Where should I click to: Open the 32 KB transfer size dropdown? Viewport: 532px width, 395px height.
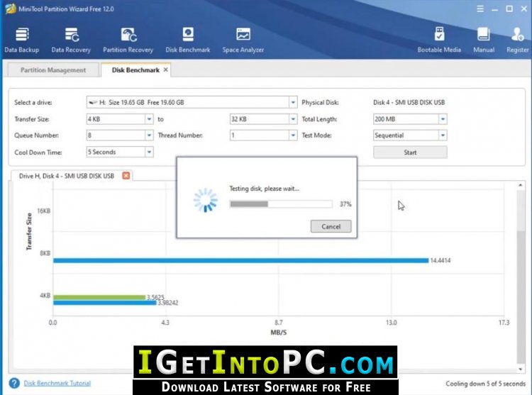293,119
